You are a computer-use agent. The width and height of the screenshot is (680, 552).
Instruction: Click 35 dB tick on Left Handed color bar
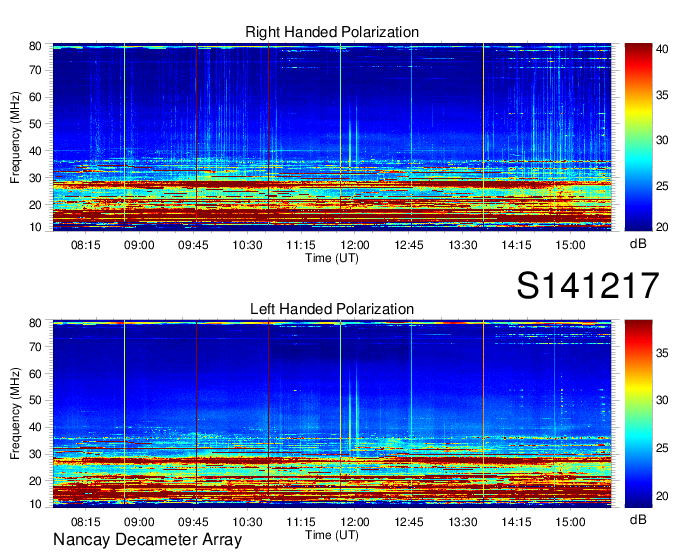662,353
